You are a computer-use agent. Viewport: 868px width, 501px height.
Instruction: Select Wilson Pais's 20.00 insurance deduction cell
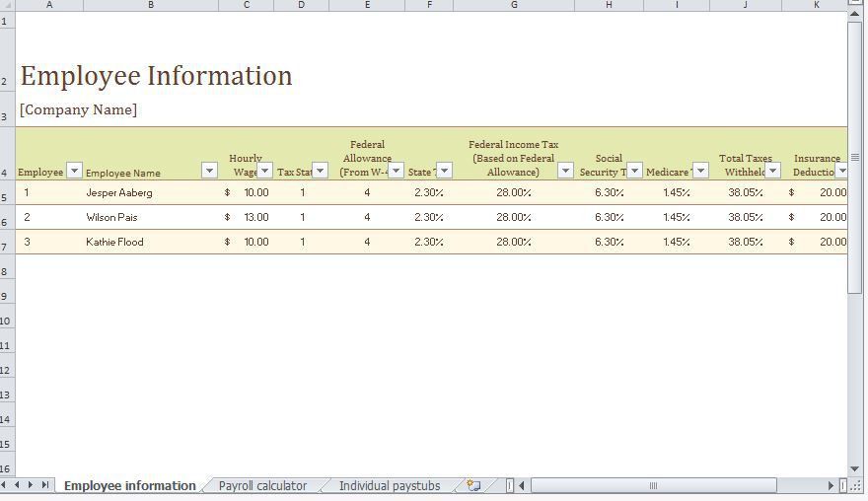pyautogui.click(x=815, y=217)
